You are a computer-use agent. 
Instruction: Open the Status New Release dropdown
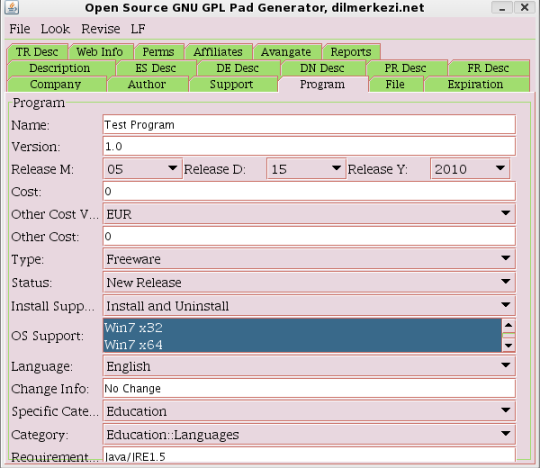[x=309, y=282]
